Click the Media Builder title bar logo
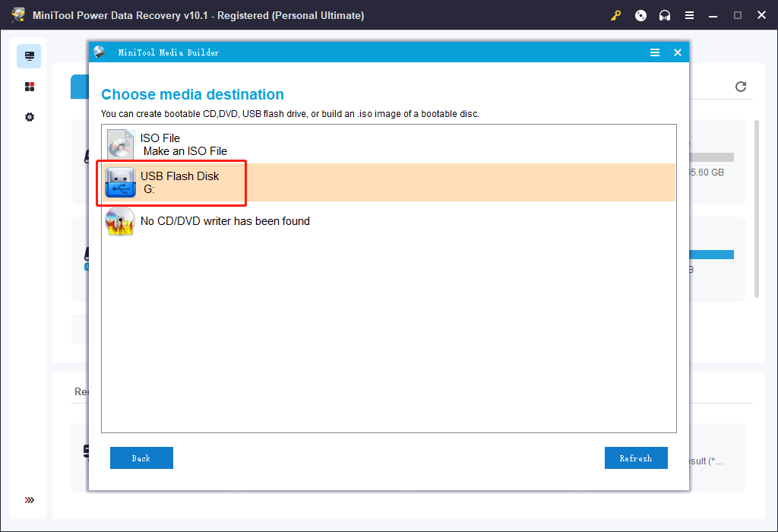 (x=100, y=52)
